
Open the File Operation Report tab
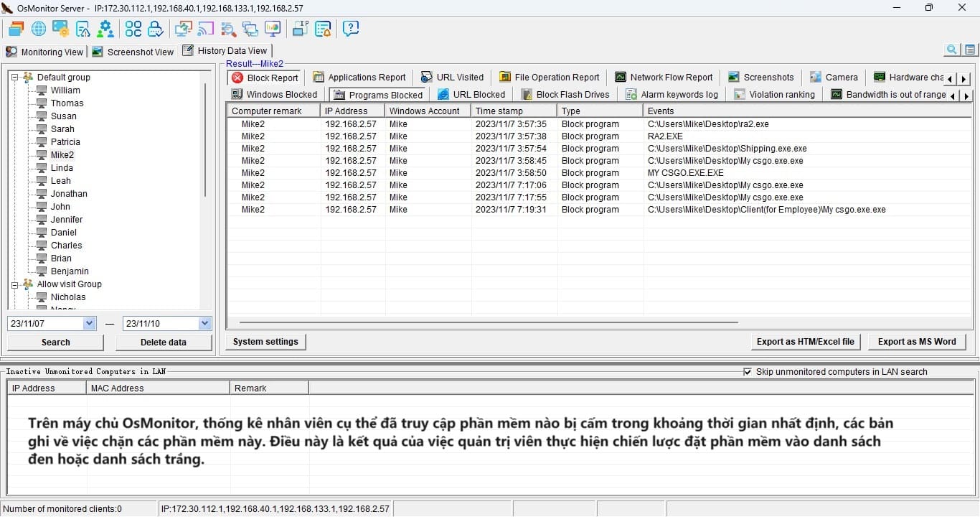(x=550, y=78)
